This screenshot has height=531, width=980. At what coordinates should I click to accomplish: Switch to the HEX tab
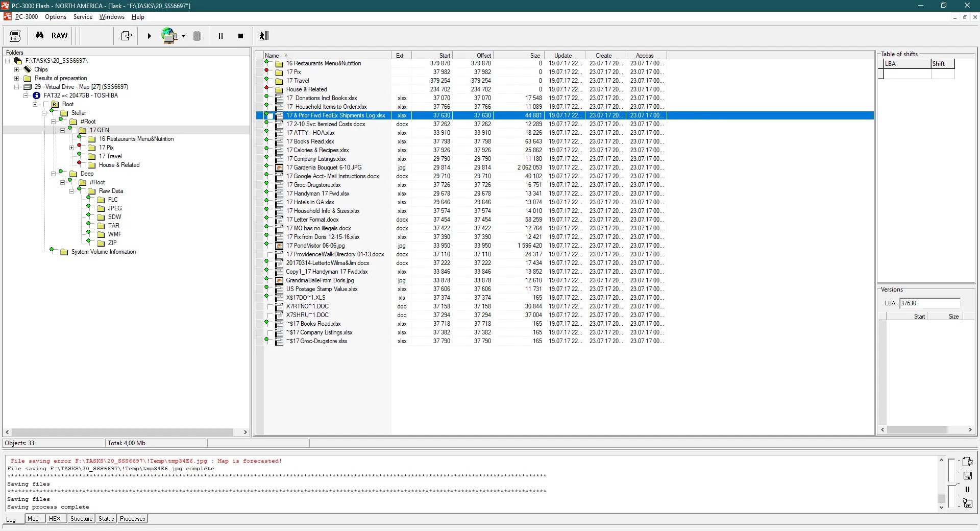[x=55, y=519]
